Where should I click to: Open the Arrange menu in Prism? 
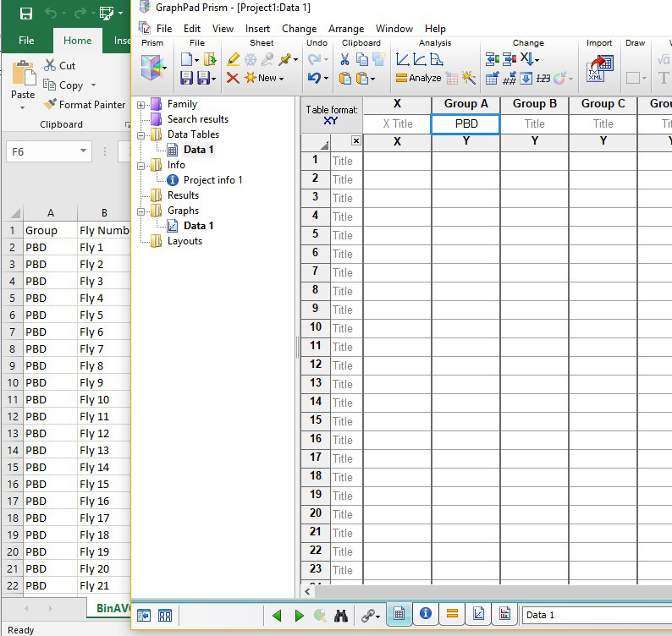click(346, 29)
